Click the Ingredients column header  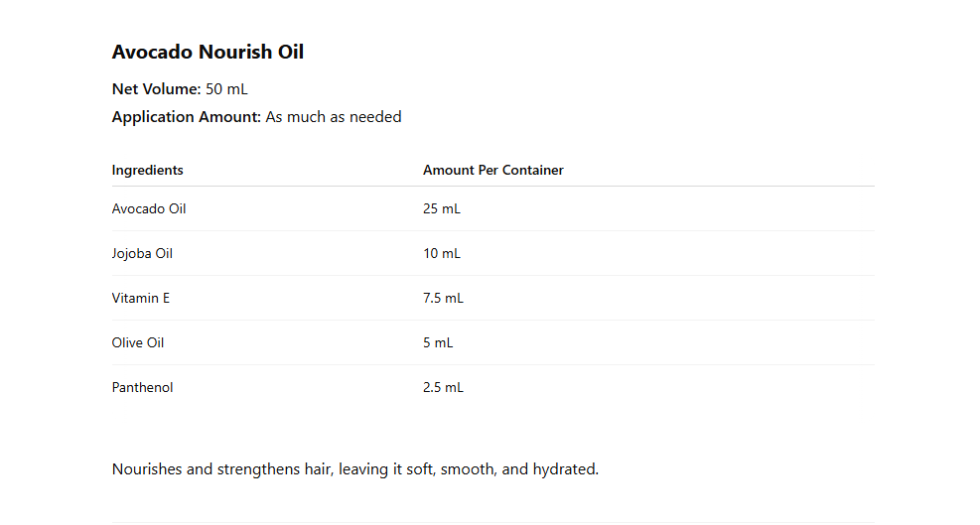pyautogui.click(x=147, y=171)
